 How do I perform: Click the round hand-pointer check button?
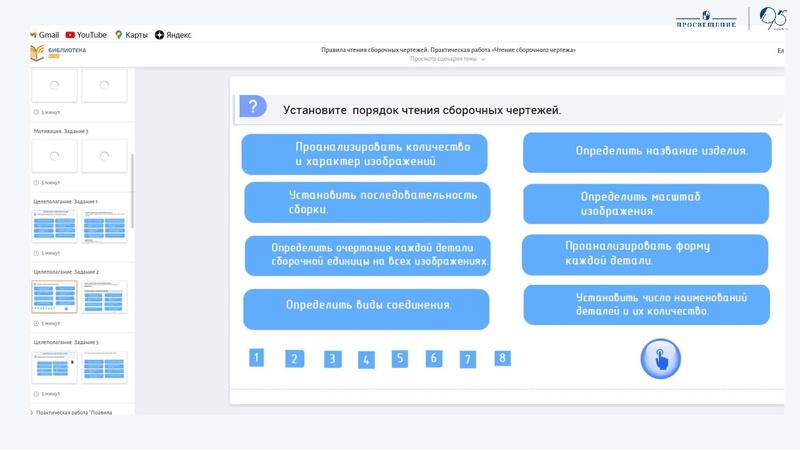click(x=661, y=359)
